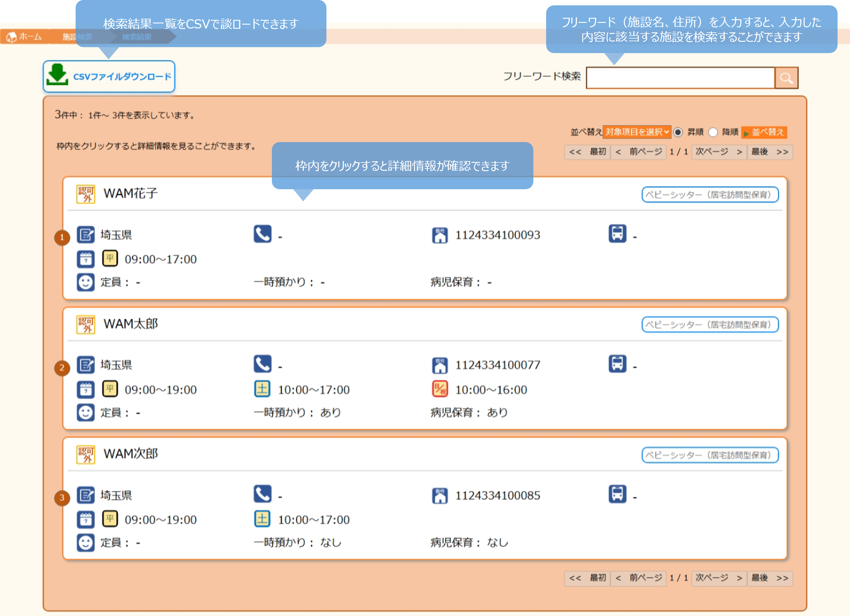Click the home icon in the breadcrumb
850x616 pixels.
pyautogui.click(x=11, y=37)
